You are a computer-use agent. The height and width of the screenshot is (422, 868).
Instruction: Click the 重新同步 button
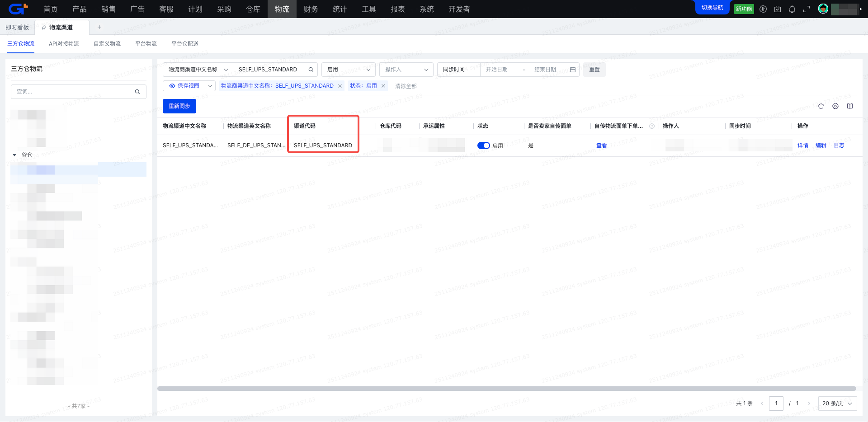(x=179, y=106)
